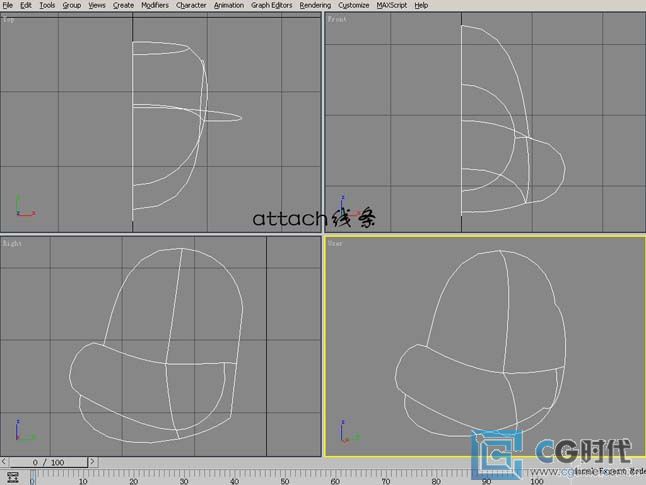Click the Front viewport label

(x=337, y=19)
